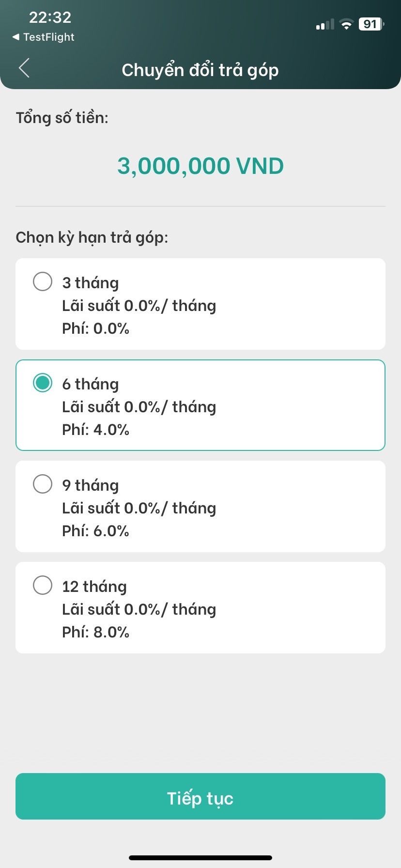Viewport: 401px width, 868px height.
Task: Choose the card with Phí: 6.0%
Action: pos(200,507)
